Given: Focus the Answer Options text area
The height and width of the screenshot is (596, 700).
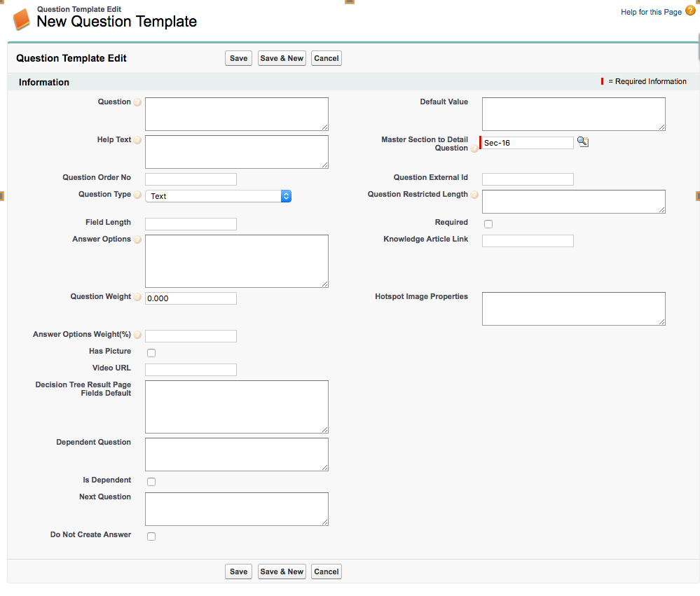Looking at the screenshot, I should [x=237, y=261].
